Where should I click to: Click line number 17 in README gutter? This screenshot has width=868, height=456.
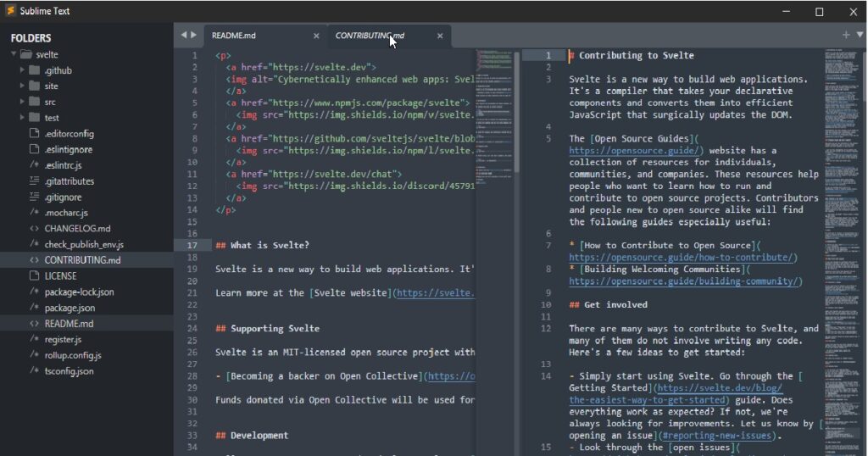tap(192, 245)
